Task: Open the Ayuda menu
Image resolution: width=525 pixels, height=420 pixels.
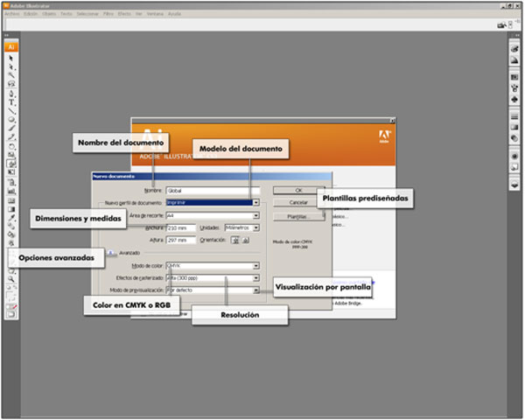Action: pyautogui.click(x=174, y=14)
